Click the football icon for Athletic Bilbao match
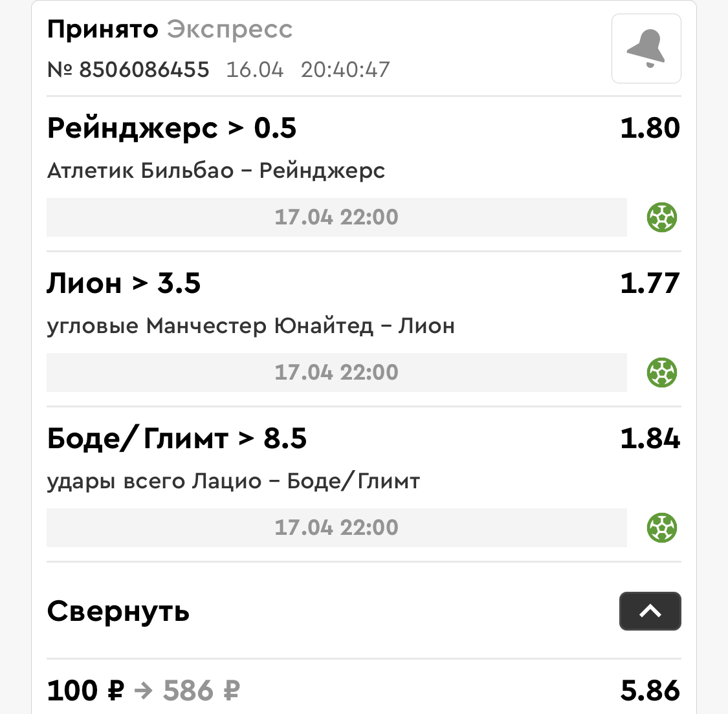Screen dimensions: 728x714 point(661,217)
